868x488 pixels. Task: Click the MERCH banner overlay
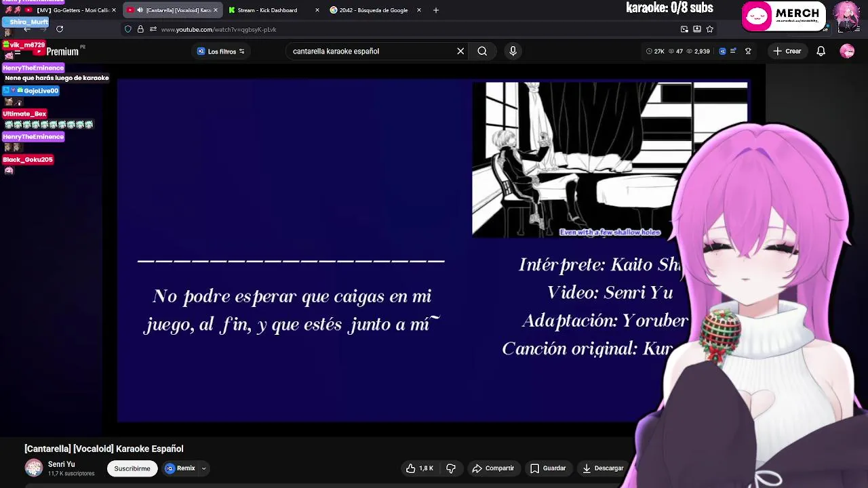coord(784,16)
